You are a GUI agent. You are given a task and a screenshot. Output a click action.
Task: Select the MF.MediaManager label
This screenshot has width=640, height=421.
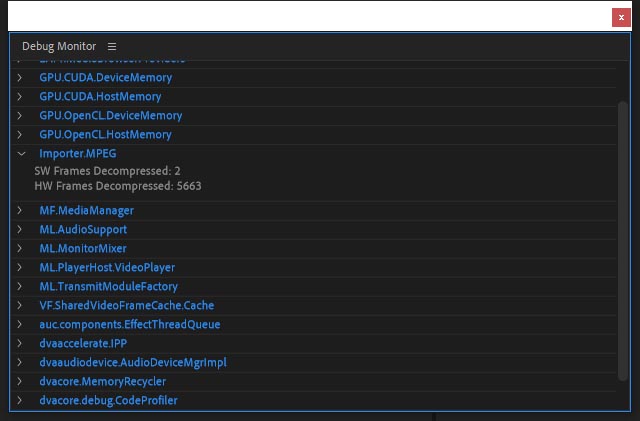pyautogui.click(x=87, y=210)
